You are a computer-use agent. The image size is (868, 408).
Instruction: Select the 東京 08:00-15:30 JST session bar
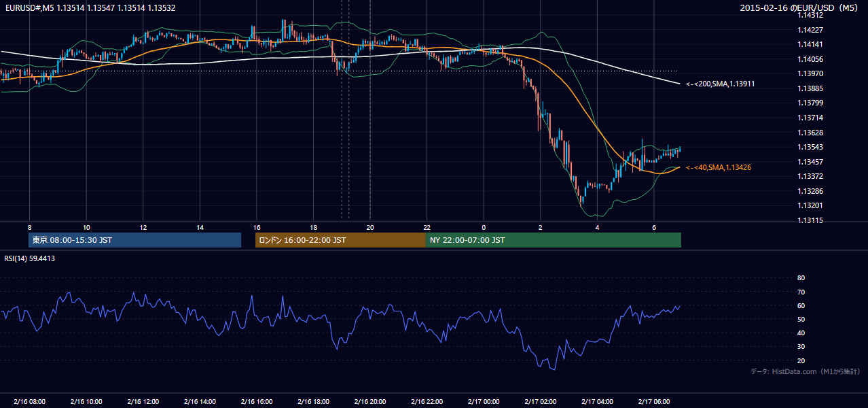(135, 240)
